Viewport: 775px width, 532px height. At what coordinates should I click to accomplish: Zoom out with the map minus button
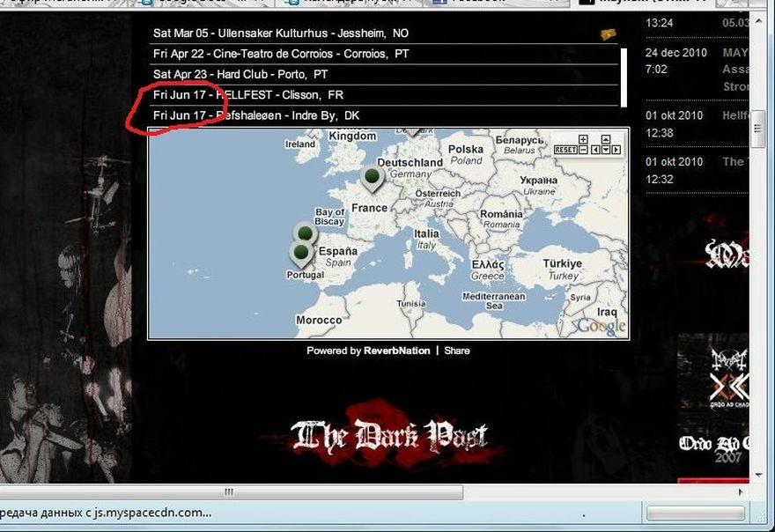point(583,150)
